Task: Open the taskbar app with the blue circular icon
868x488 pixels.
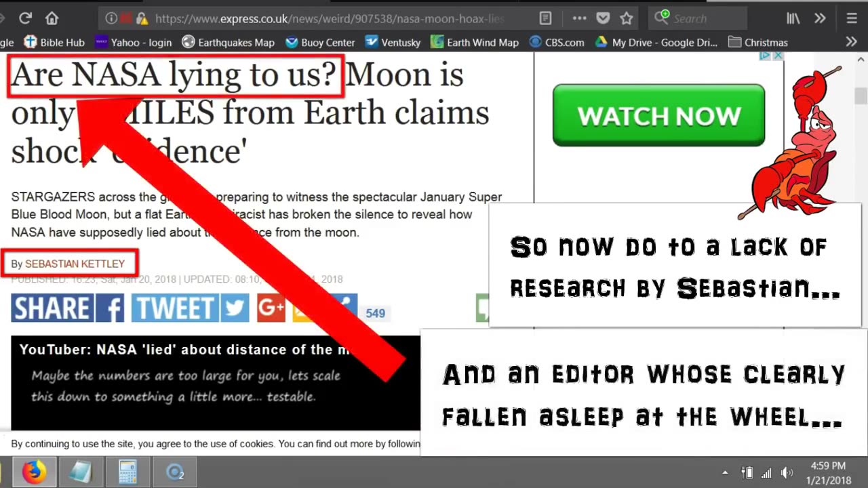Action: click(x=175, y=472)
